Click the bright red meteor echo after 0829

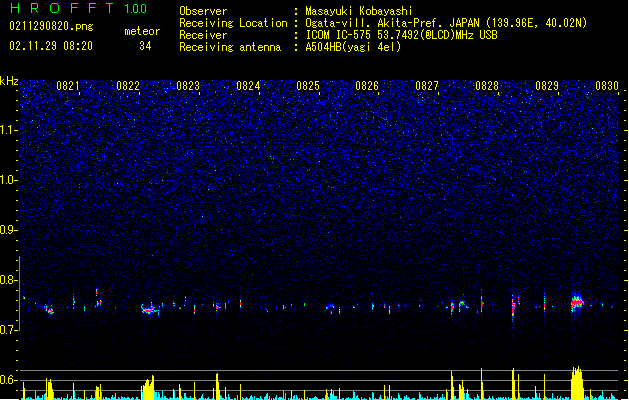click(577, 302)
